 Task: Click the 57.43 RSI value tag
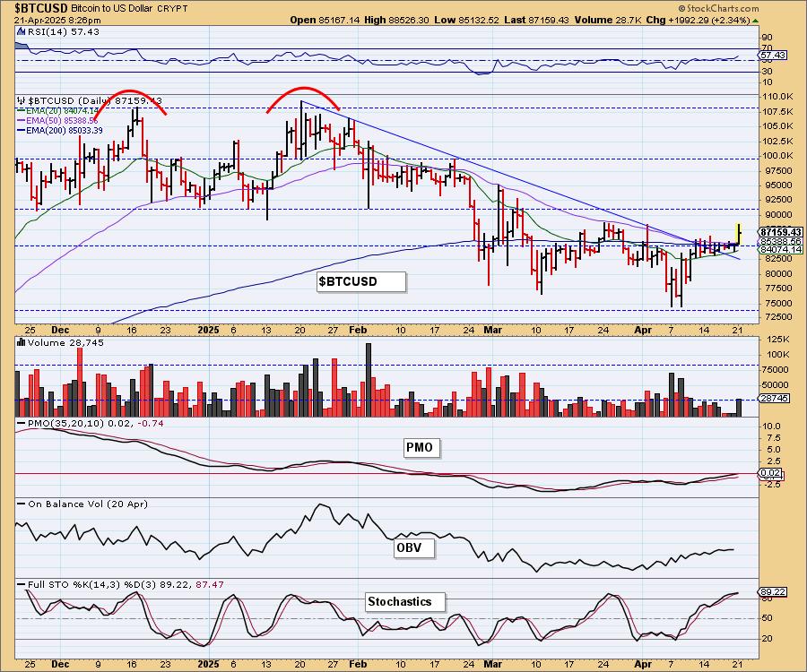pyautogui.click(x=773, y=55)
